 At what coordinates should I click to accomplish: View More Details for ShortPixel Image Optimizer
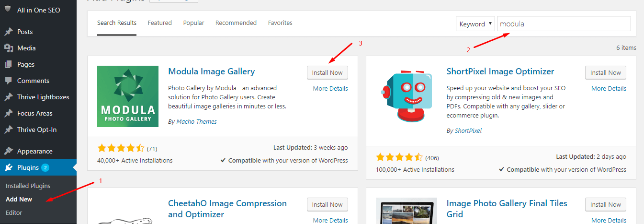(609, 88)
